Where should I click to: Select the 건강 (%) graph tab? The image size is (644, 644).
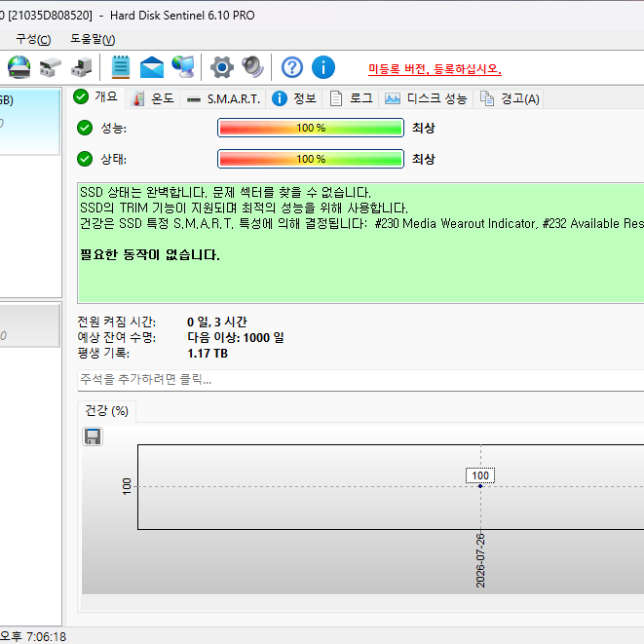(x=107, y=411)
